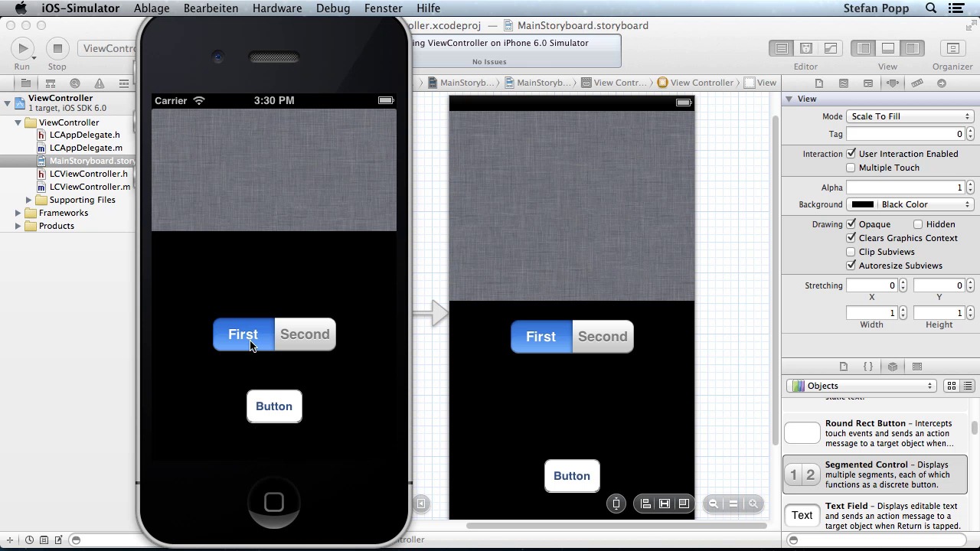This screenshot has width=980, height=551.
Task: Click the Background black color swatch
Action: (862, 204)
